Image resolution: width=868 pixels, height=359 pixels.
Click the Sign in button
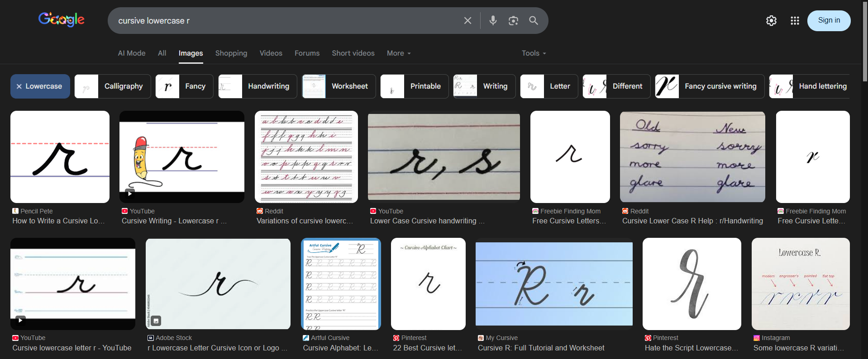tap(829, 20)
